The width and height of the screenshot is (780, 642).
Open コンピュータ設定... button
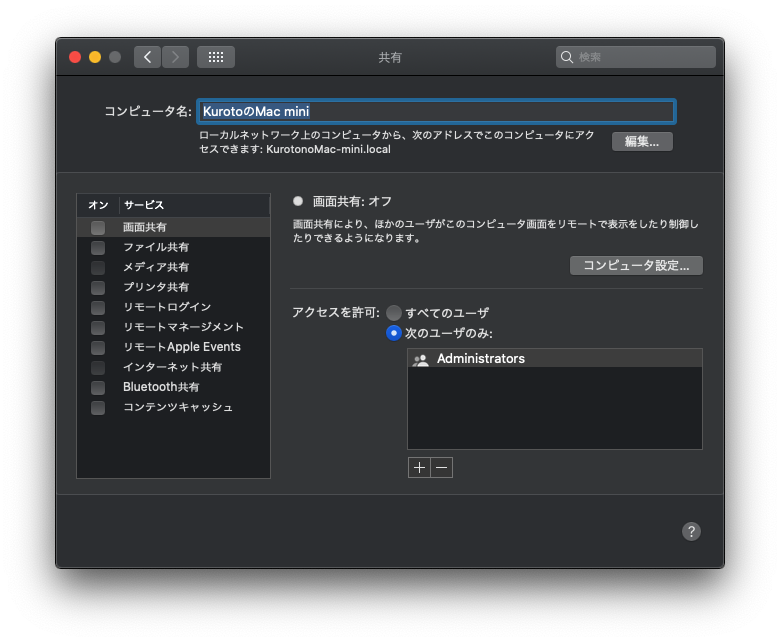pyautogui.click(x=636, y=266)
